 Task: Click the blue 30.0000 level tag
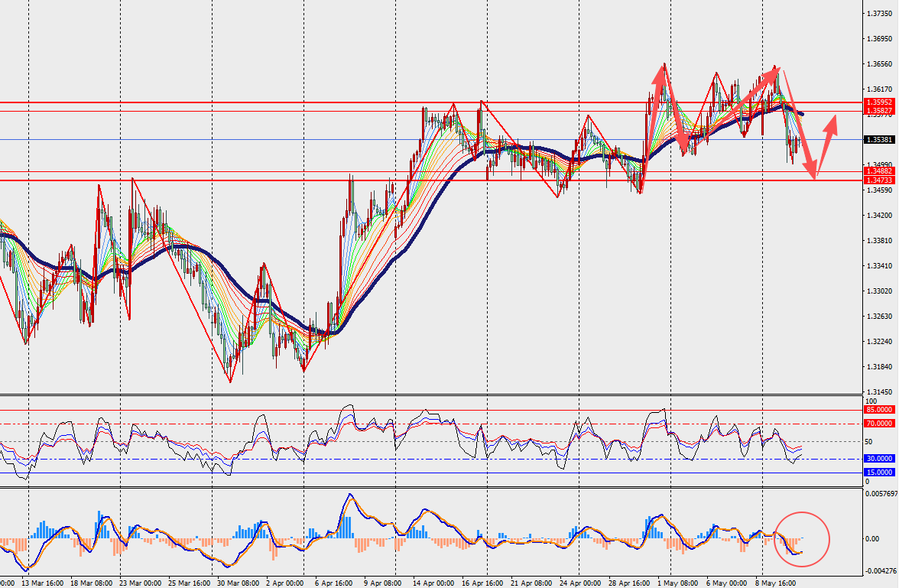(879, 458)
